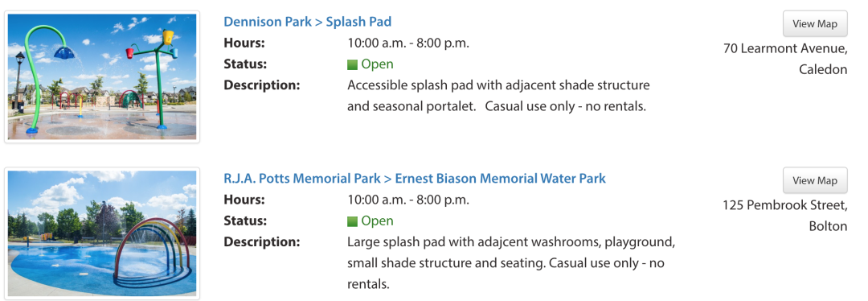Click the large splash pad description text

(x=511, y=263)
